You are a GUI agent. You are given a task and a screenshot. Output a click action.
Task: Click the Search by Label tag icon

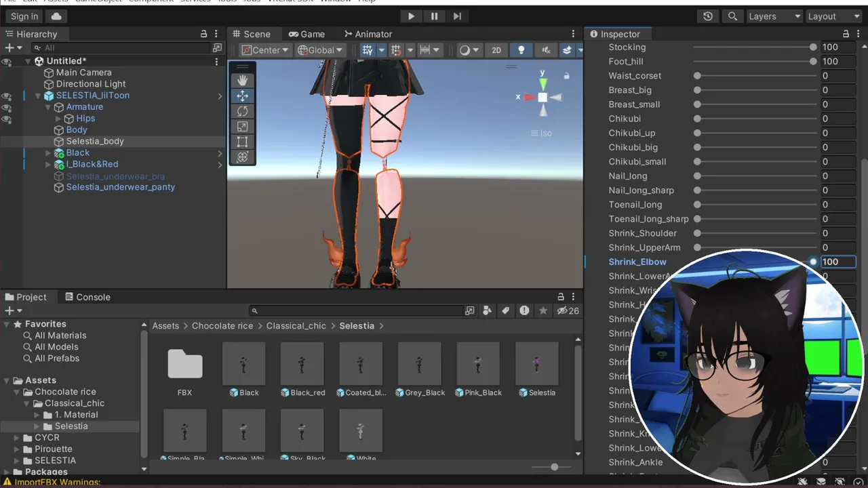tap(506, 310)
